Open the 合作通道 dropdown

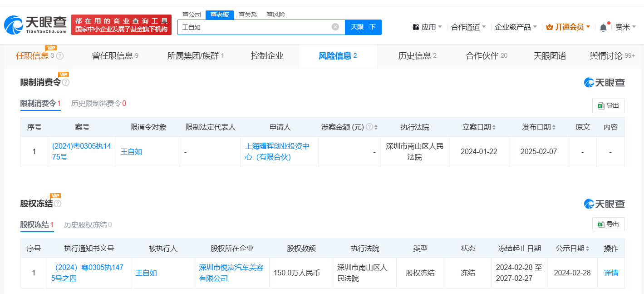click(468, 27)
